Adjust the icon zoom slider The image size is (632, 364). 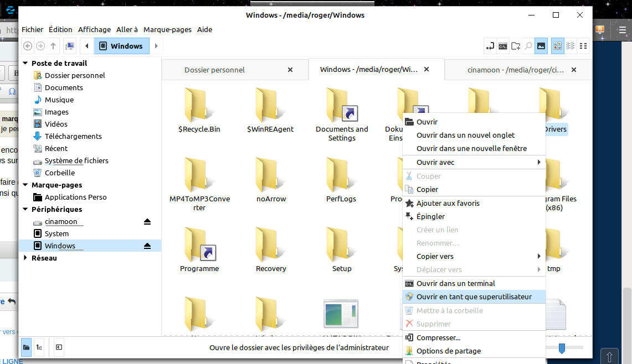pos(562,348)
